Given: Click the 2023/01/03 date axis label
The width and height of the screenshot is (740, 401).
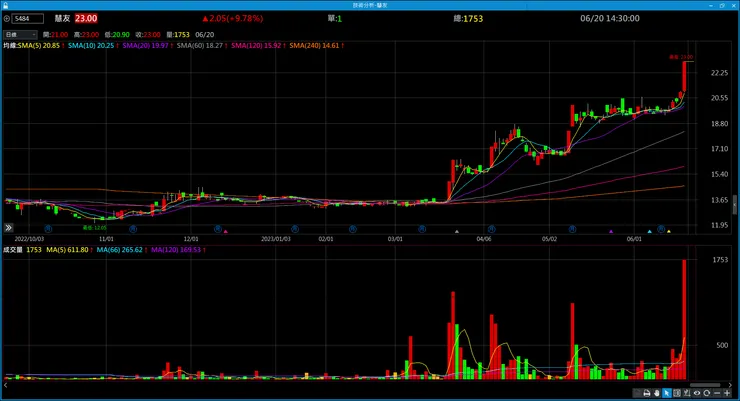Looking at the screenshot, I should 276,239.
